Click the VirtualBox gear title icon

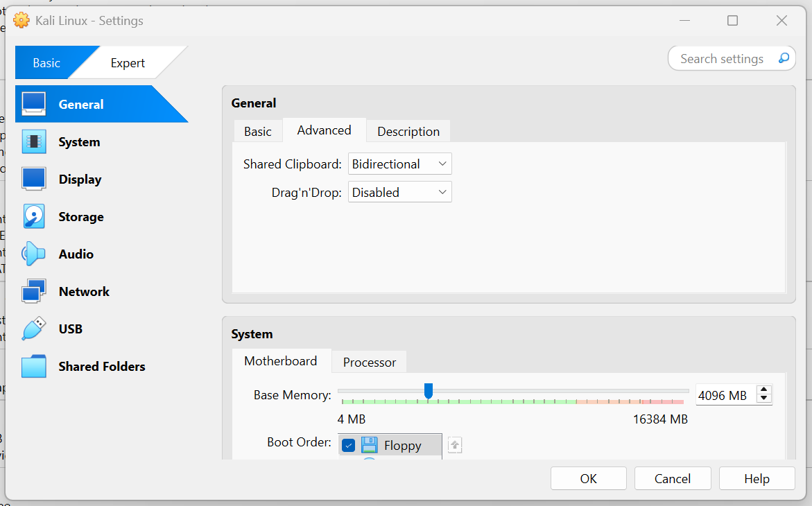(21, 21)
